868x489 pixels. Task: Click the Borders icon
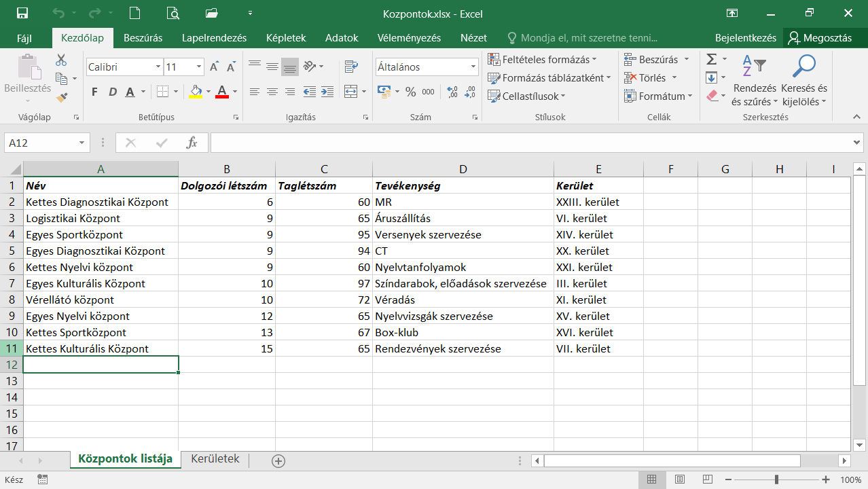[x=162, y=92]
